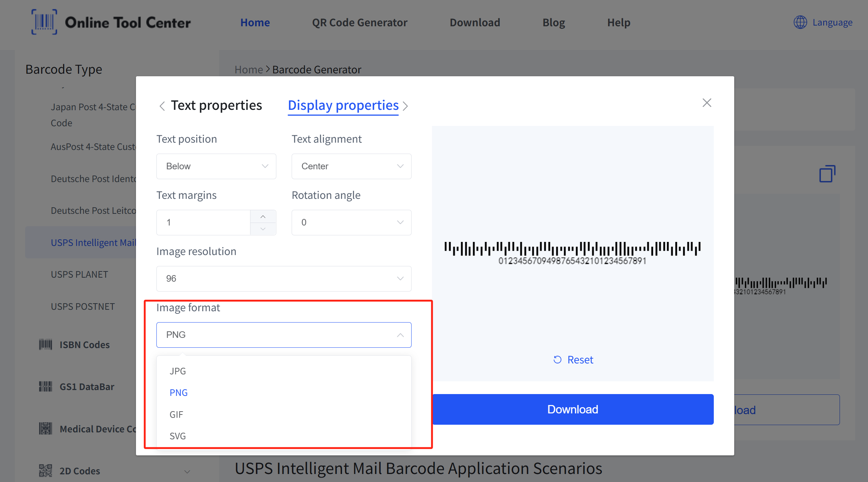The height and width of the screenshot is (482, 868).
Task: Open the QR Code Generator page
Action: click(x=359, y=23)
